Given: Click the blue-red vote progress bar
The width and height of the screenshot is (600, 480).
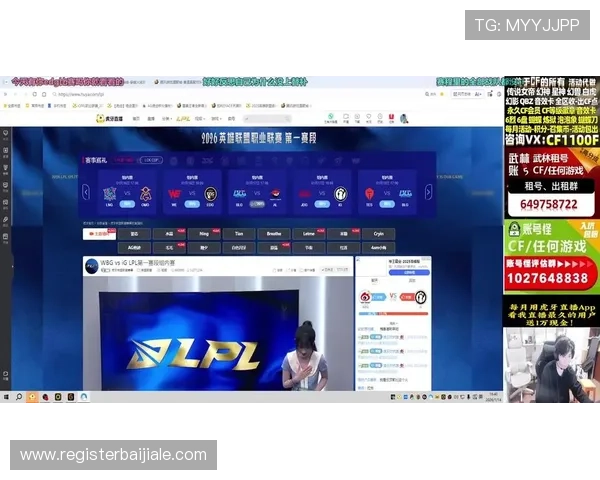Looking at the screenshot, I should tap(393, 314).
